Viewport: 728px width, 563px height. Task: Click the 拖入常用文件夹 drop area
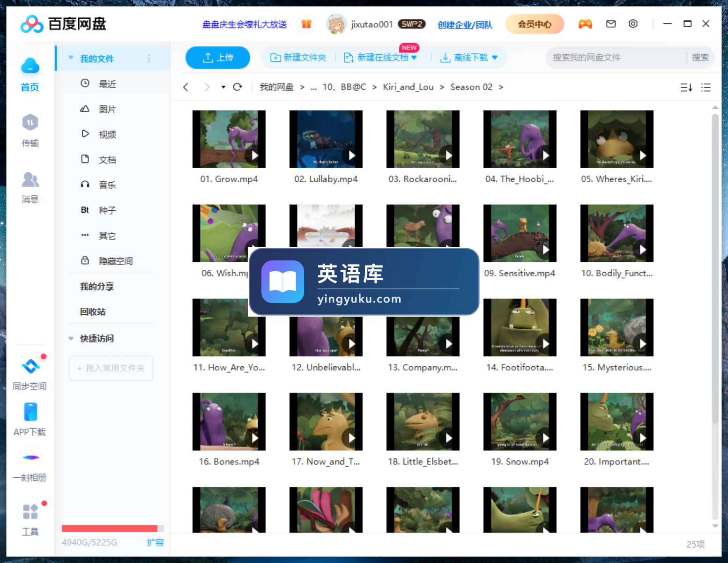111,368
